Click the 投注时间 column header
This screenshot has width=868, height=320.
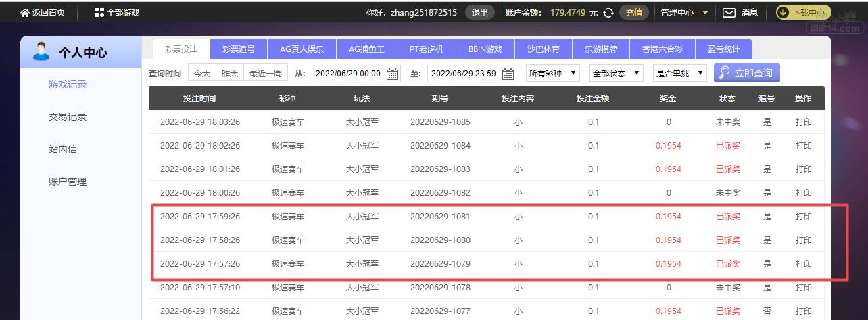click(199, 99)
